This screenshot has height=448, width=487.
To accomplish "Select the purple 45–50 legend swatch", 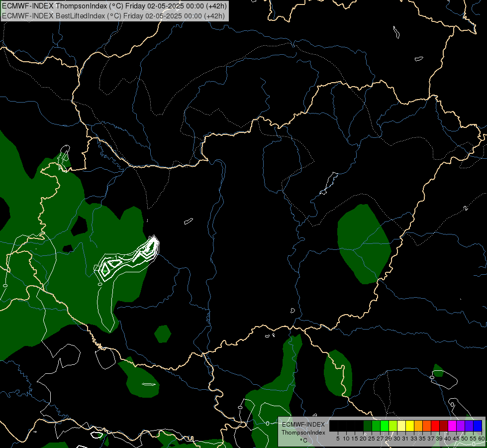I will (461, 426).
